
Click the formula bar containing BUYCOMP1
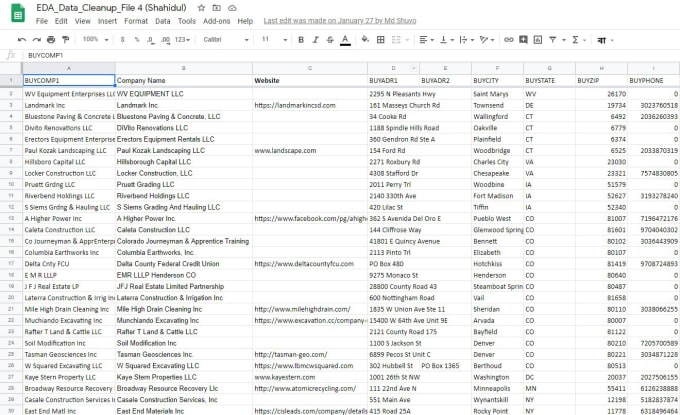(x=351, y=55)
